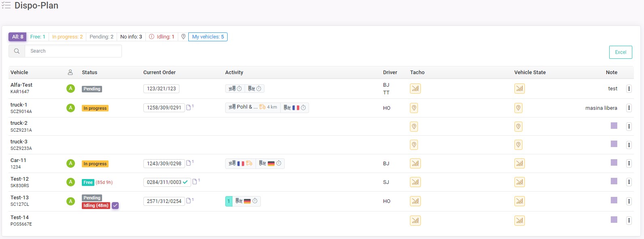Image resolution: width=644 pixels, height=239 pixels.
Task: Click green A avatar on Alfa-Test row
Action: 70,88
